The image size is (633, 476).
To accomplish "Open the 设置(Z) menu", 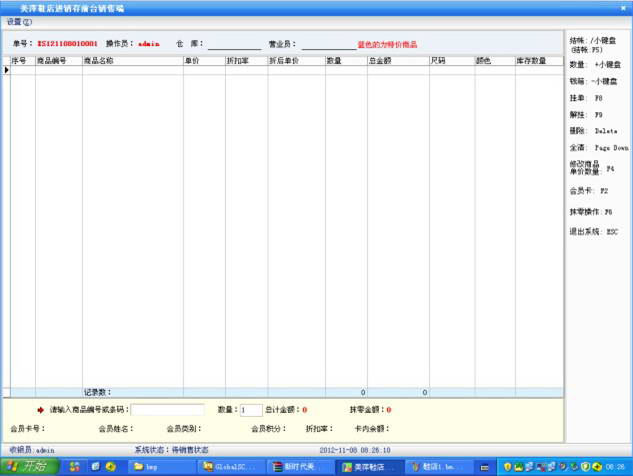I will 19,22.
